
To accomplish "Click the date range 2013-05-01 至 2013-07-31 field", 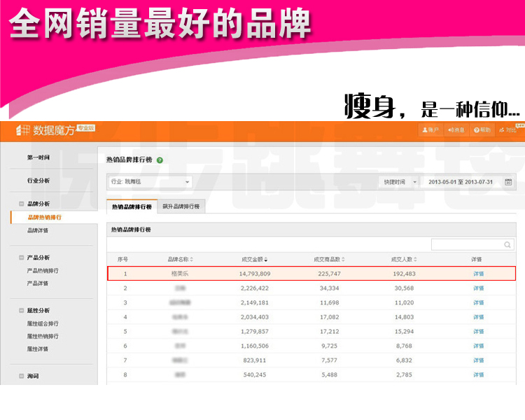I will (461, 182).
